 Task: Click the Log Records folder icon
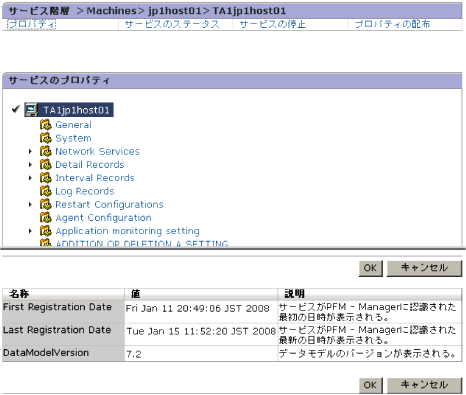click(x=46, y=191)
